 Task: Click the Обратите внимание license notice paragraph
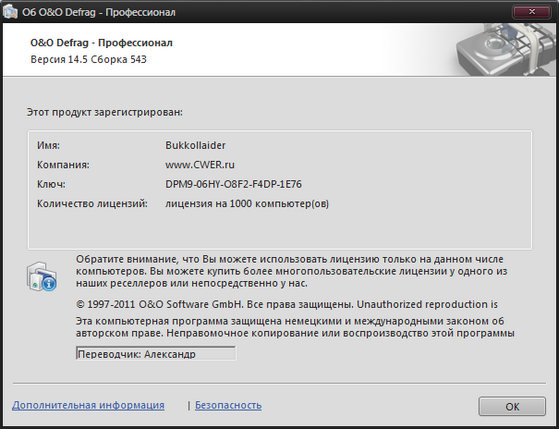(291, 271)
